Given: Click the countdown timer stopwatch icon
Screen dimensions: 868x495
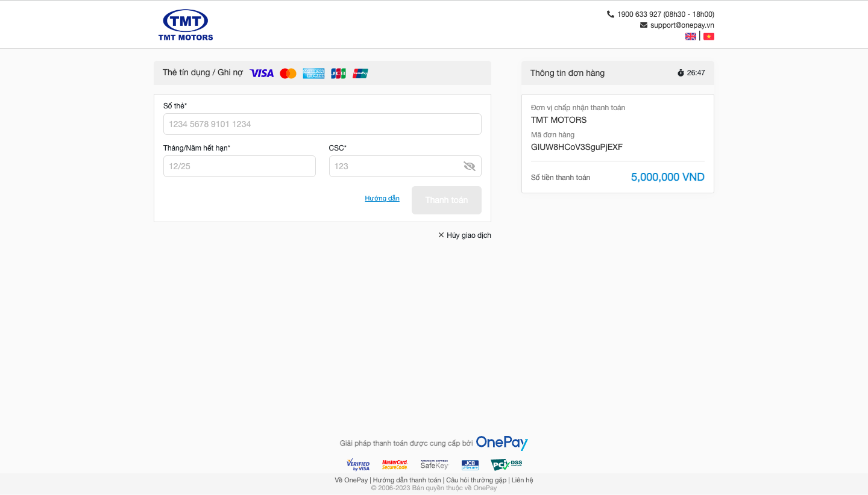Looking at the screenshot, I should pos(681,73).
